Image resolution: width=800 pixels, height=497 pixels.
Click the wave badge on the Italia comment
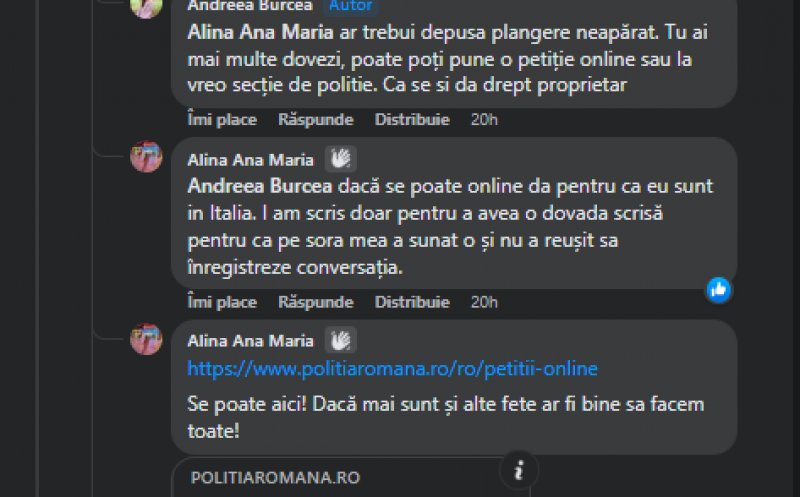(x=341, y=159)
